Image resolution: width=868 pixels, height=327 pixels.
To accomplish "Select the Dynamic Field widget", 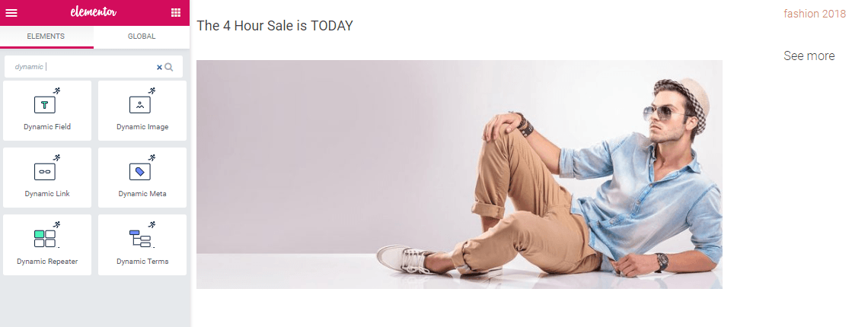I will [x=47, y=111].
